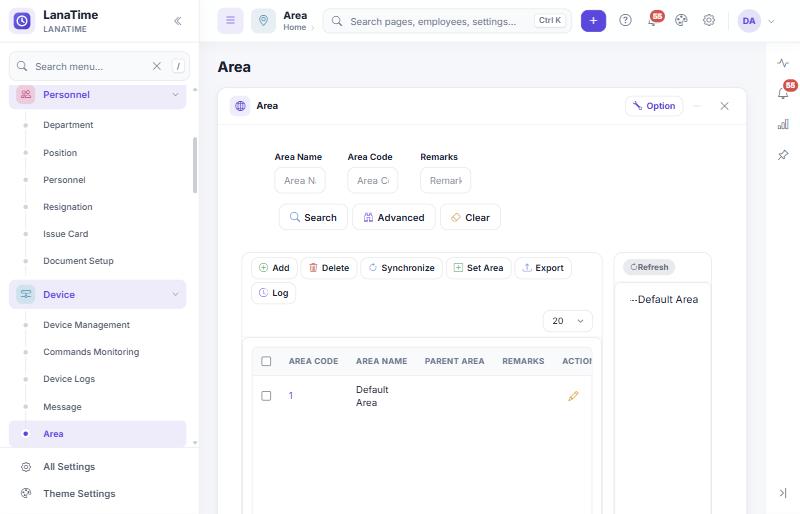This screenshot has height=514, width=800.
Task: Open the theme palette icon in top bar
Action: click(681, 20)
